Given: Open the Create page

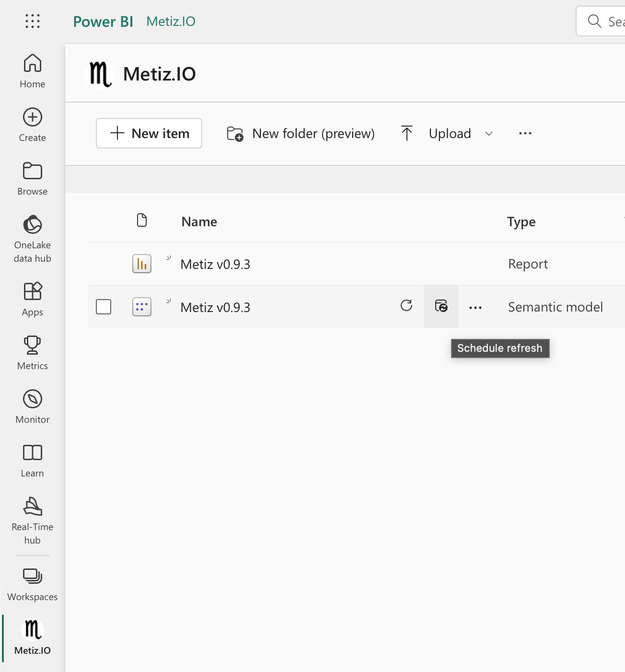Looking at the screenshot, I should coord(33,125).
